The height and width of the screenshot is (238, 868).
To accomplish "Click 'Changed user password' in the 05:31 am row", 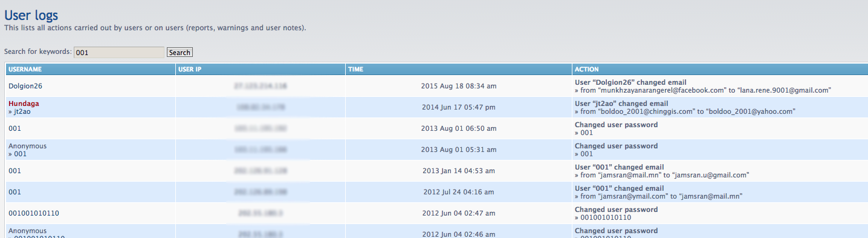I will tap(617, 146).
